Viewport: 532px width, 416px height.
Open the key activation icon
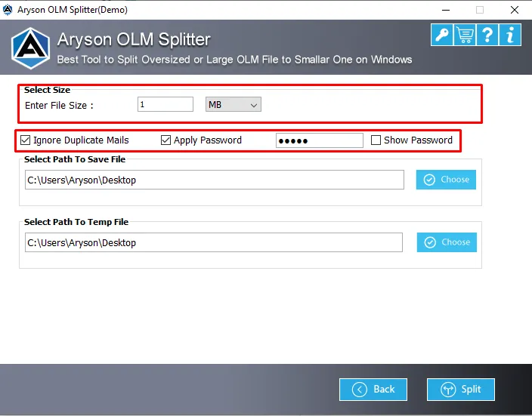[442, 35]
